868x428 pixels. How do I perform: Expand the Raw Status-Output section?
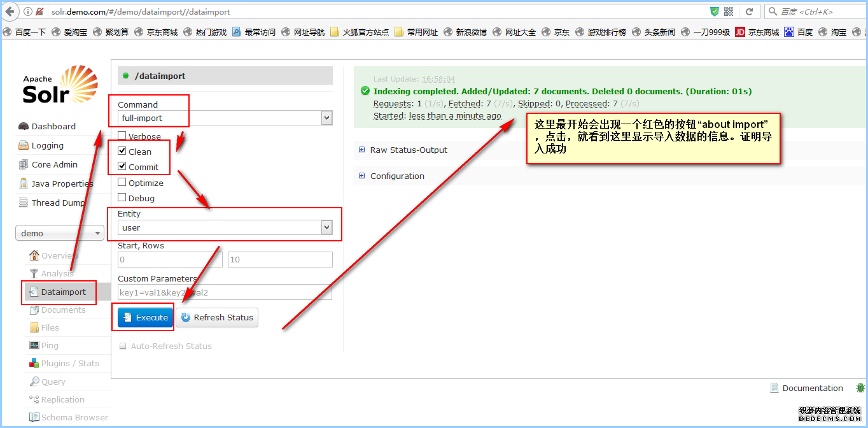pyautogui.click(x=362, y=150)
